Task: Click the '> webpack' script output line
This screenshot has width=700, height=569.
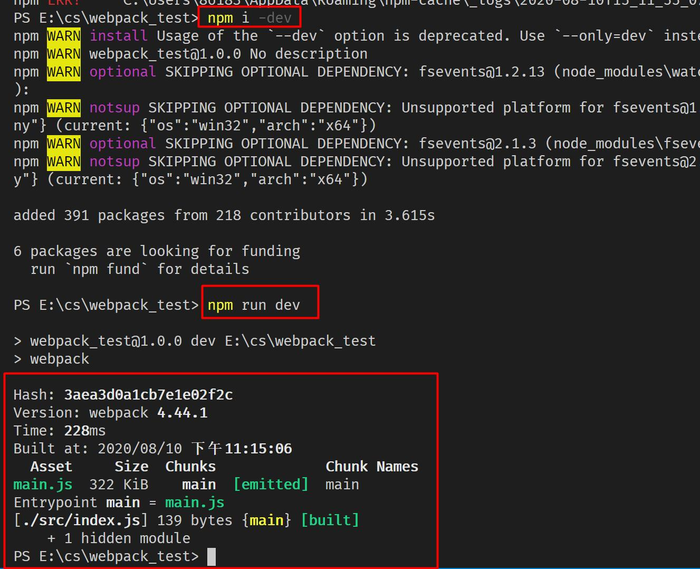Action: point(51,359)
